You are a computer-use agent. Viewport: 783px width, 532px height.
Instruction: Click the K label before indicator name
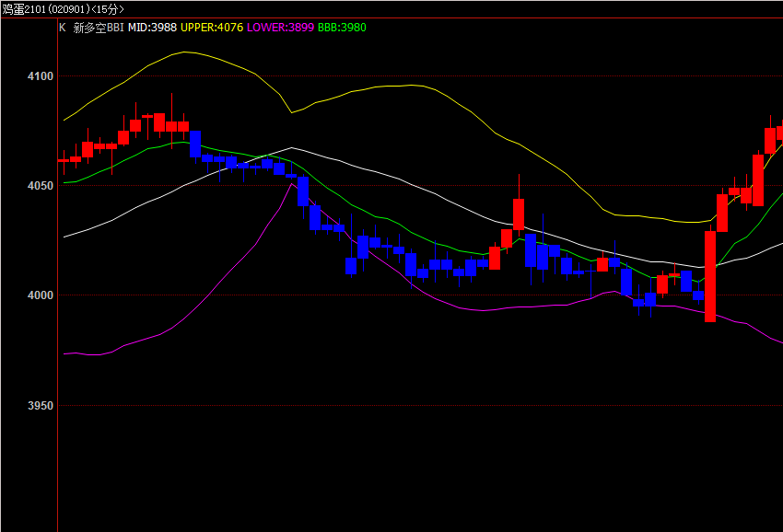click(63, 28)
